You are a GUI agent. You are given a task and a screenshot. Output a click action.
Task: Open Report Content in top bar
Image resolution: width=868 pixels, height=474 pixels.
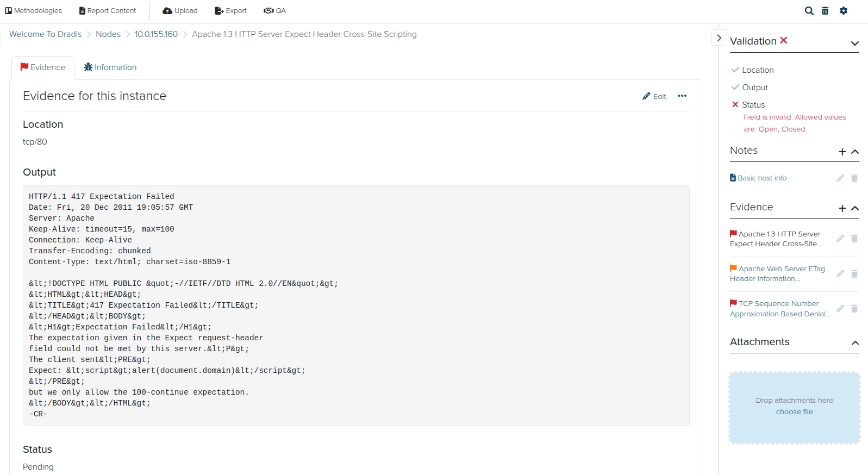(108, 11)
